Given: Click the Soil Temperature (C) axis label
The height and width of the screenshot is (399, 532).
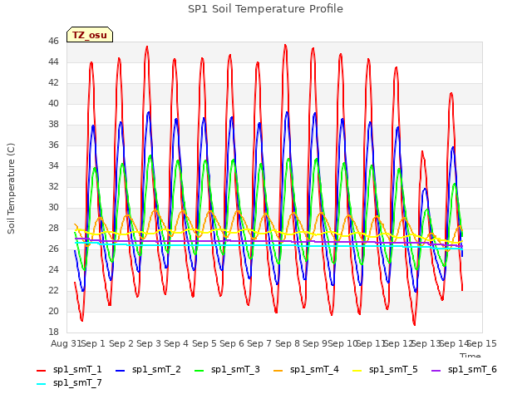Looking at the screenshot, I should click(11, 189).
